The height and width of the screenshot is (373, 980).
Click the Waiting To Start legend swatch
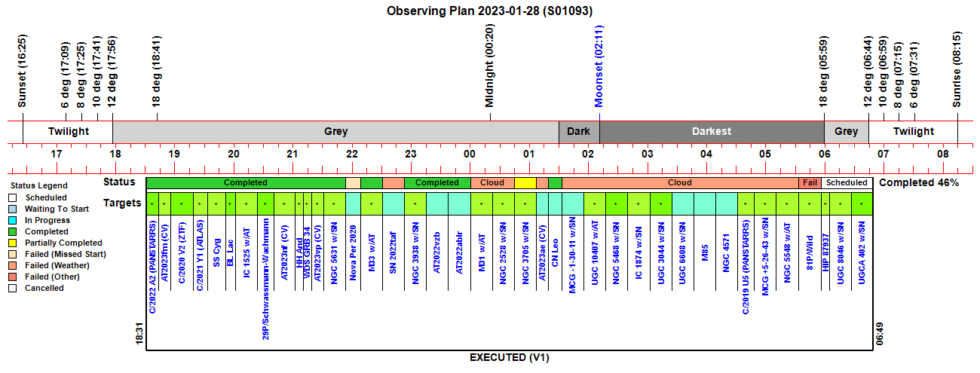14,209
